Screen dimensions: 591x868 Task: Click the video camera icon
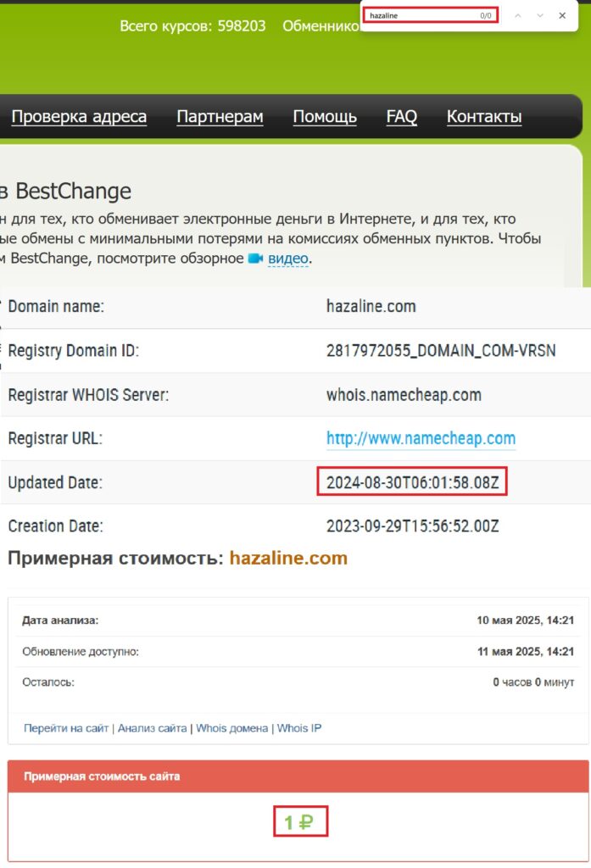click(x=255, y=259)
